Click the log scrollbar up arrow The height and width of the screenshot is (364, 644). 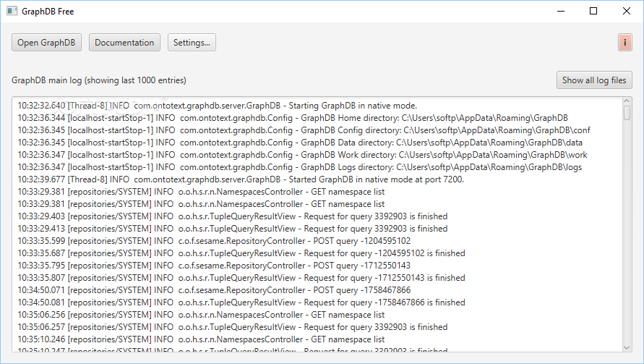point(627,101)
